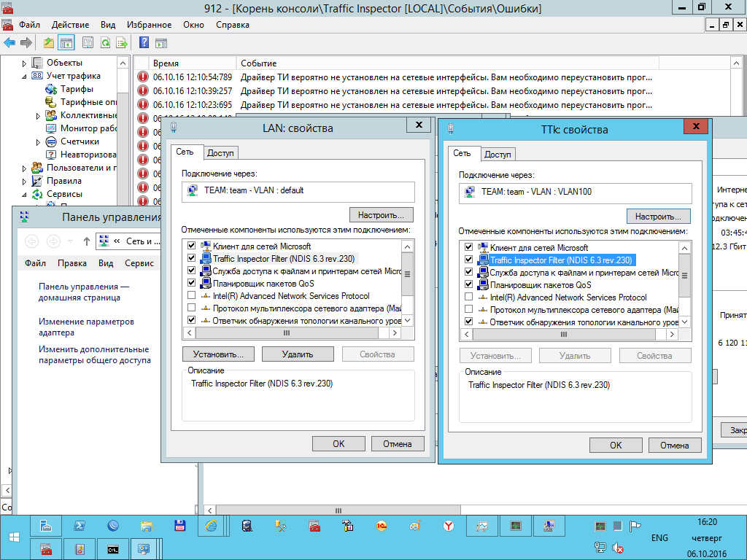
Task: Go up one level with the folder arrow icon
Action: coord(49,43)
